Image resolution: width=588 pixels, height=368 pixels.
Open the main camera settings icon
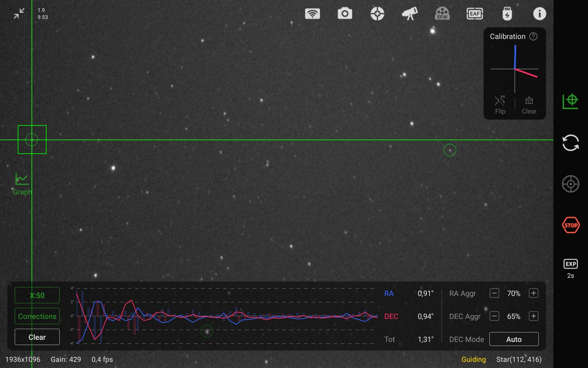click(x=345, y=14)
